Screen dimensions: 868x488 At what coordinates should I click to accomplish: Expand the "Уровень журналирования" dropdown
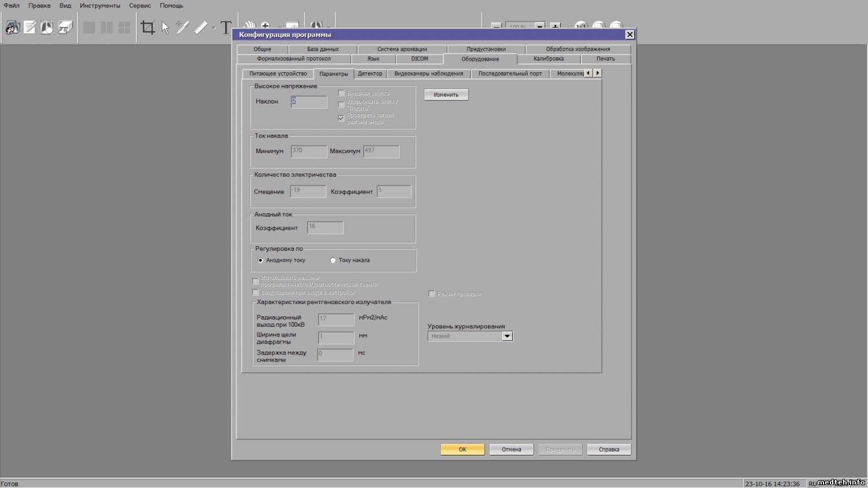(x=507, y=336)
